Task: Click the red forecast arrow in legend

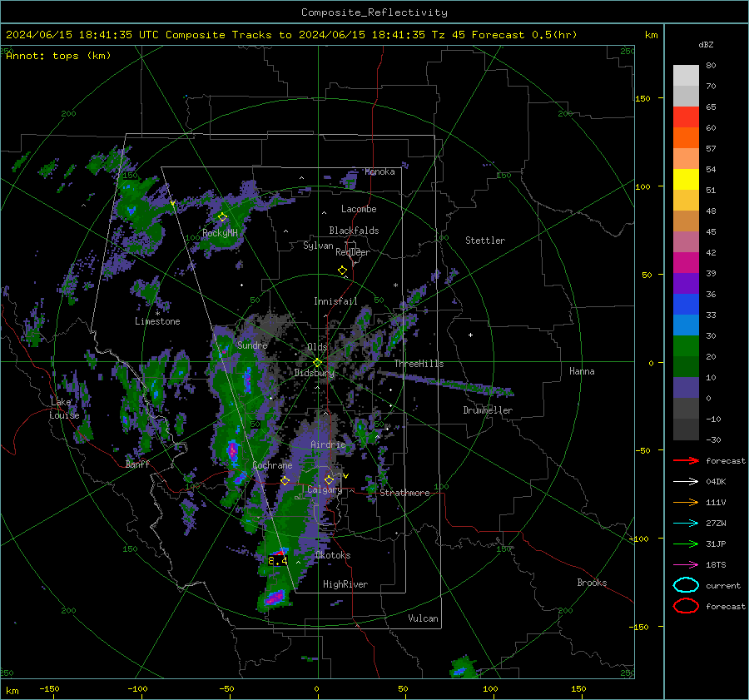Action: point(686,460)
